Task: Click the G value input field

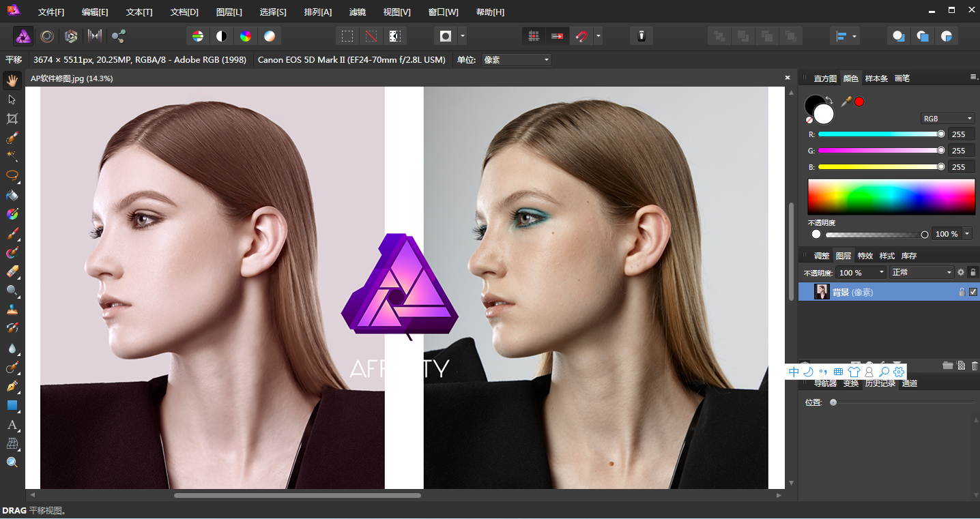Action: coord(962,151)
